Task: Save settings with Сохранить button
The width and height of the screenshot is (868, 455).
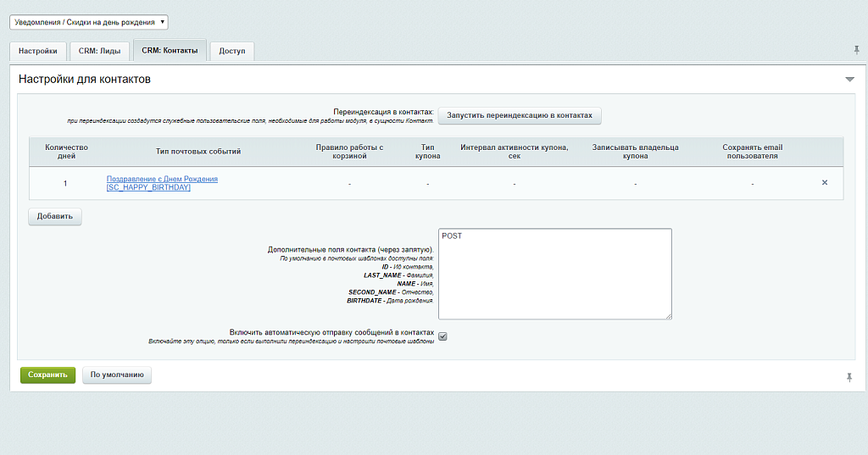Action: click(x=47, y=375)
